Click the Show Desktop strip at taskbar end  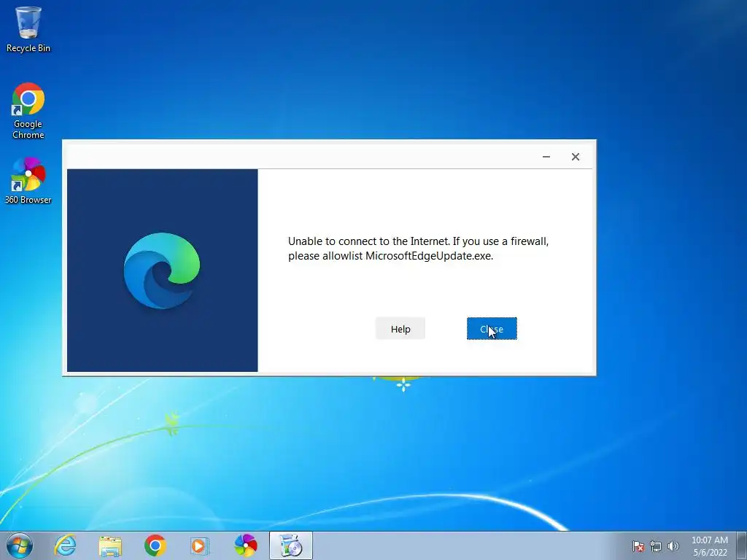[742, 545]
